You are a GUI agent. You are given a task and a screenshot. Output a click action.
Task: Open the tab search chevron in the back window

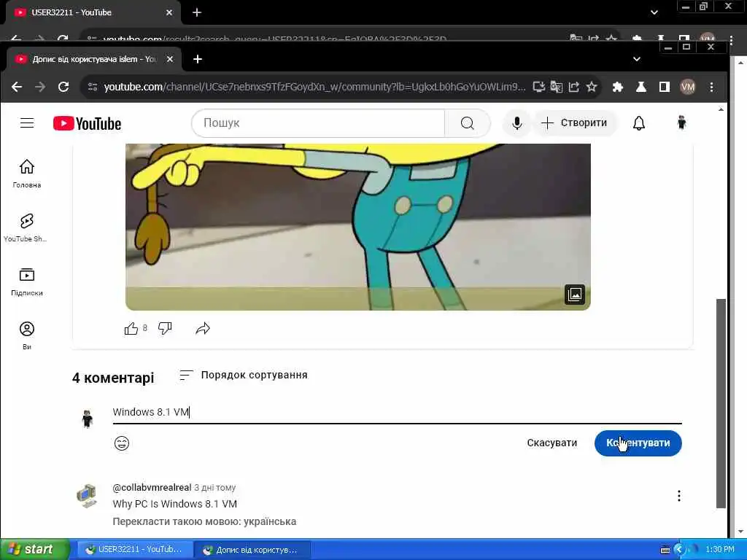tap(654, 12)
